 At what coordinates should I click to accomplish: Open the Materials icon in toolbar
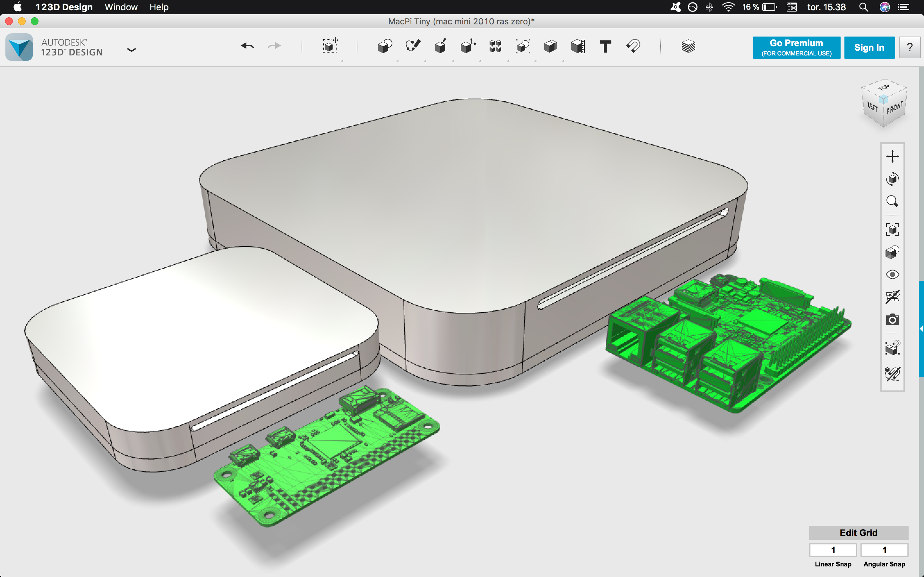[x=688, y=46]
